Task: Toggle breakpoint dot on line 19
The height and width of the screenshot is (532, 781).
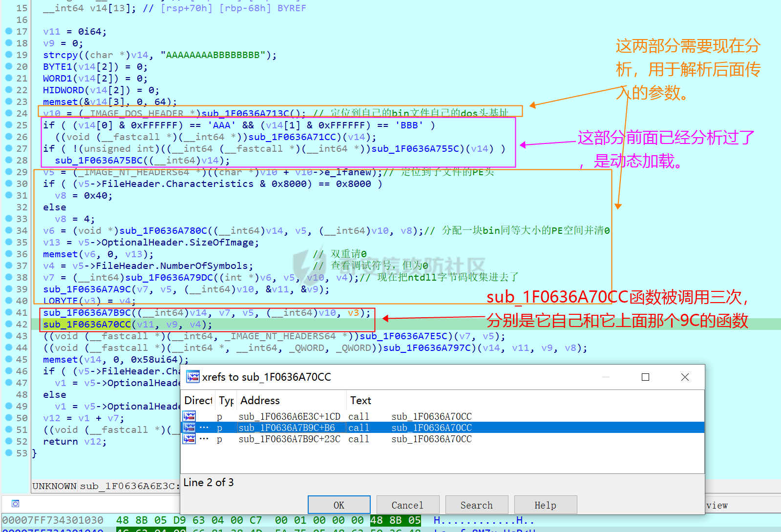Action: pos(9,55)
